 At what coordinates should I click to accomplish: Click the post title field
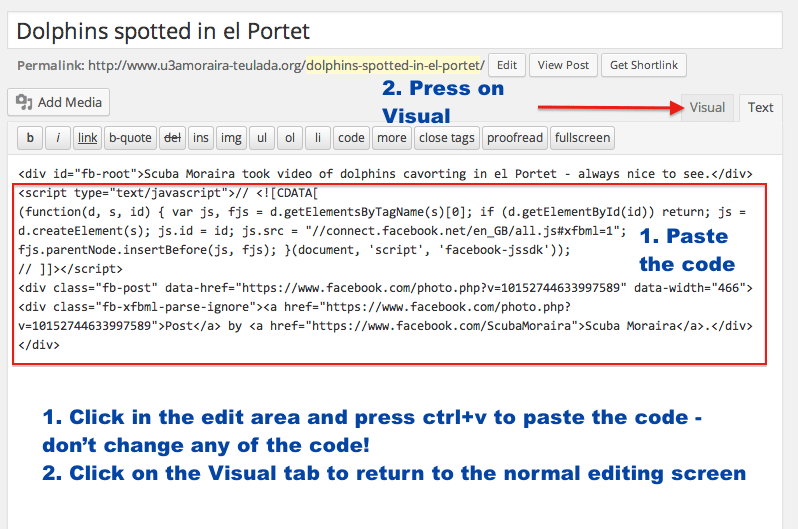point(395,31)
